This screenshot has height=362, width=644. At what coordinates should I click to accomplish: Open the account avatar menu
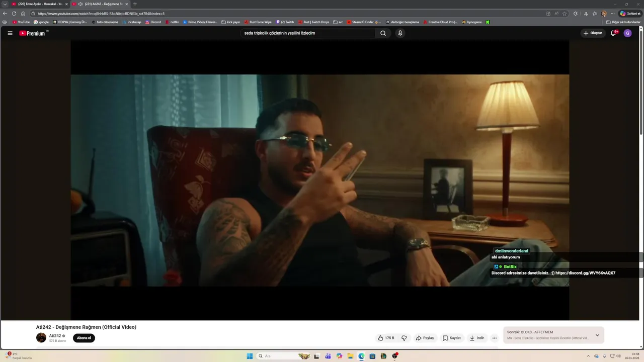(x=627, y=33)
